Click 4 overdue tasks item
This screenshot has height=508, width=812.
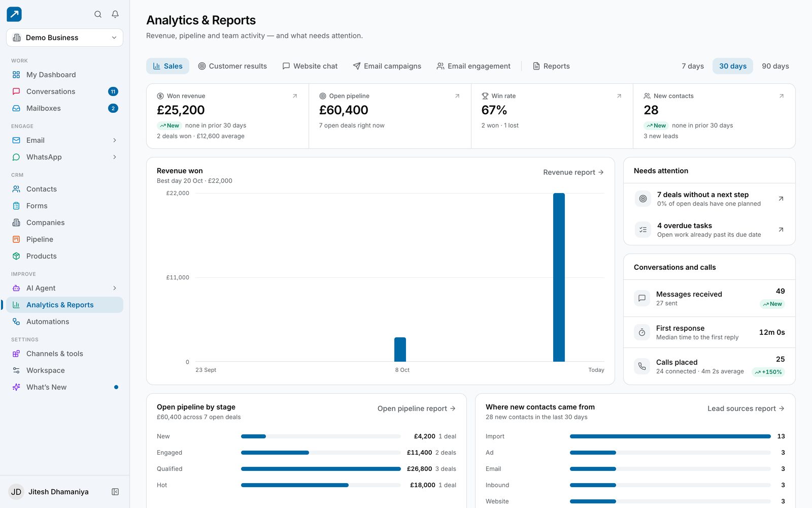709,230
